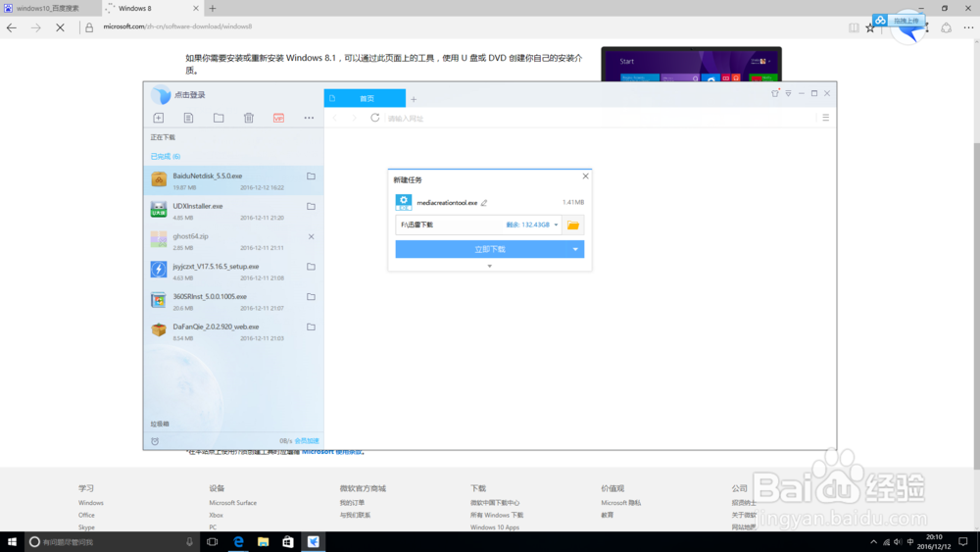Screen dimensions: 980x552
Task: Click the Start button
Action: 11,542
